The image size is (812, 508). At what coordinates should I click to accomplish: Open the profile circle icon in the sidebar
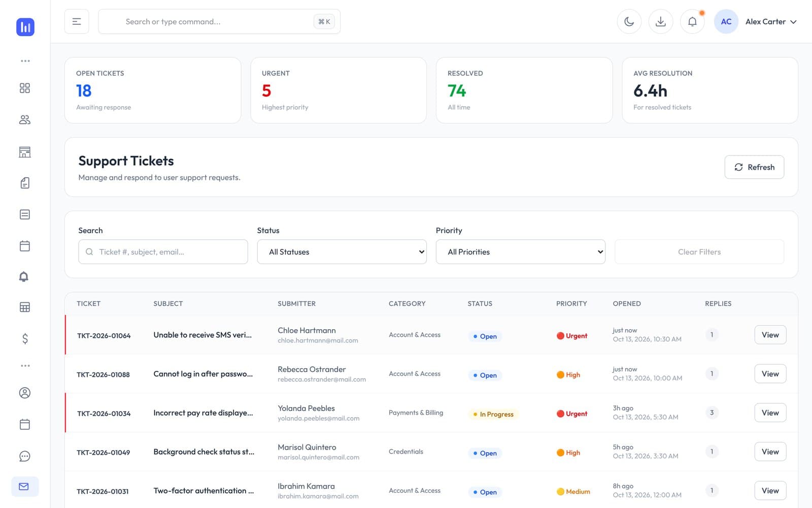click(x=25, y=393)
